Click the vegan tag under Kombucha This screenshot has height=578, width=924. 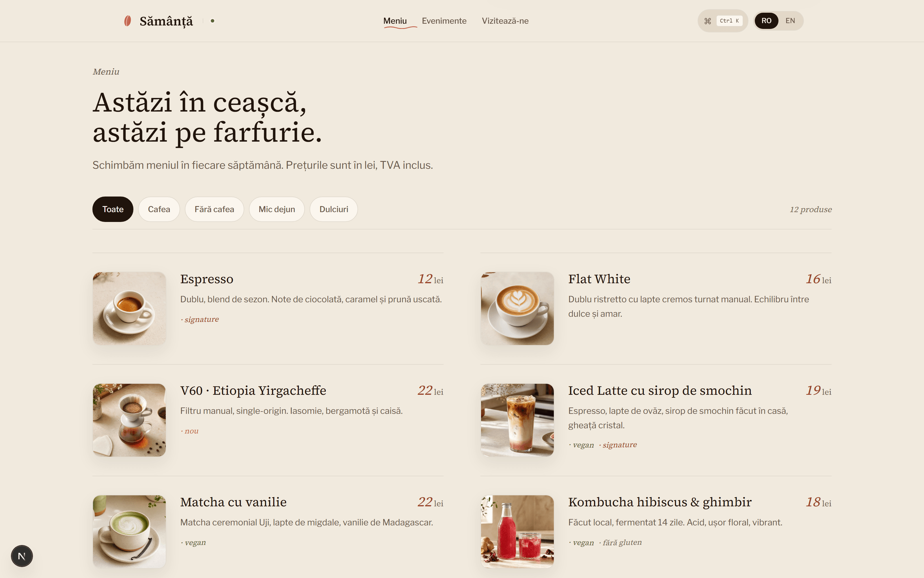(581, 543)
